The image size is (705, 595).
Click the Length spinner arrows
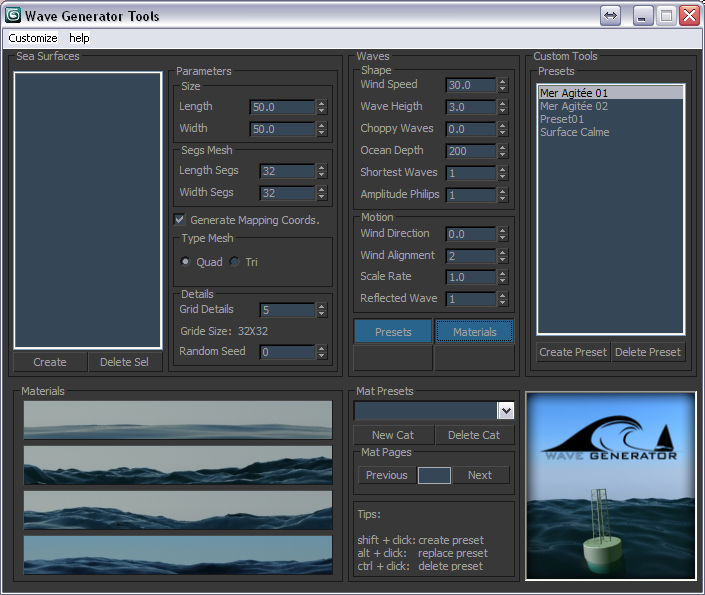(321, 107)
